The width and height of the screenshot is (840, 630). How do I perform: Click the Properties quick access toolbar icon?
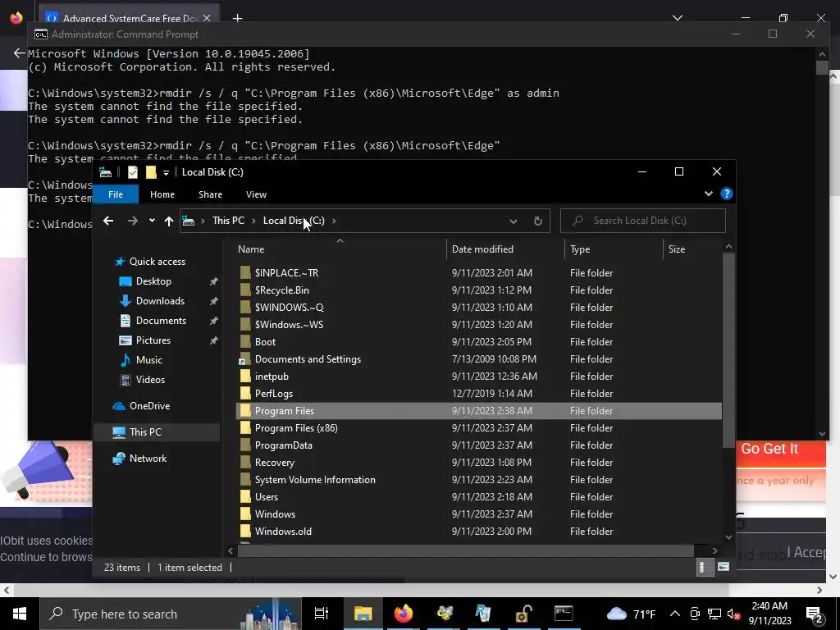[133, 172]
